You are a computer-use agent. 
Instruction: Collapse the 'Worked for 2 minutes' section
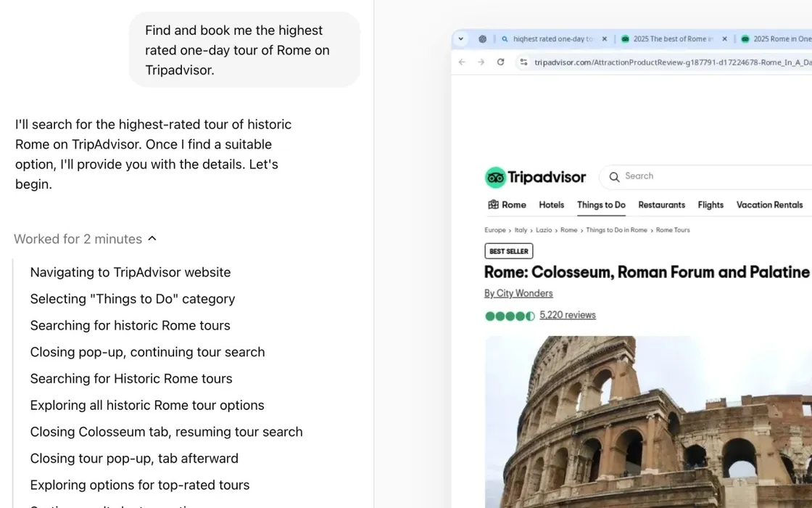tap(86, 239)
